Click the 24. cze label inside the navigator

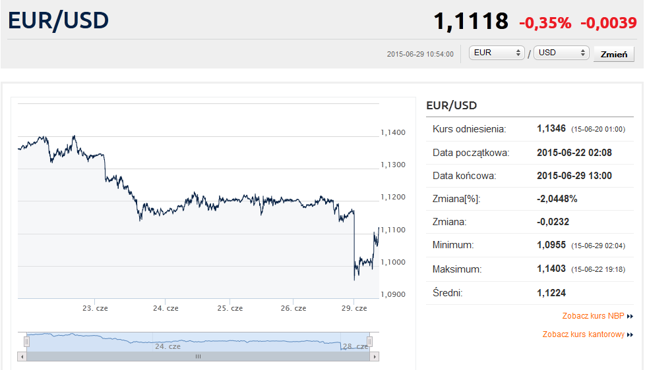point(168,347)
